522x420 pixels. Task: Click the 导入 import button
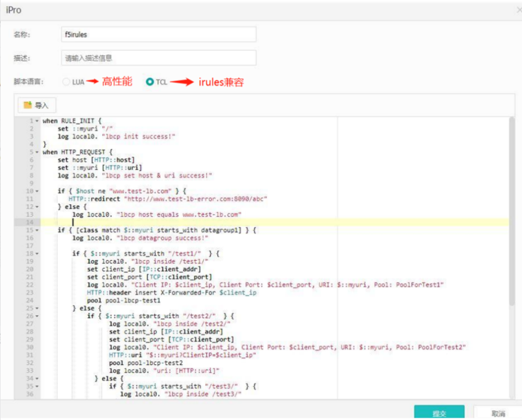37,105
